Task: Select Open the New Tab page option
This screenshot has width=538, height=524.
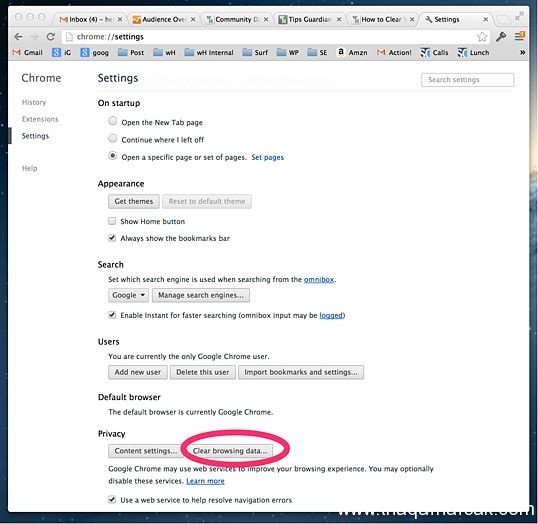Action: click(113, 121)
